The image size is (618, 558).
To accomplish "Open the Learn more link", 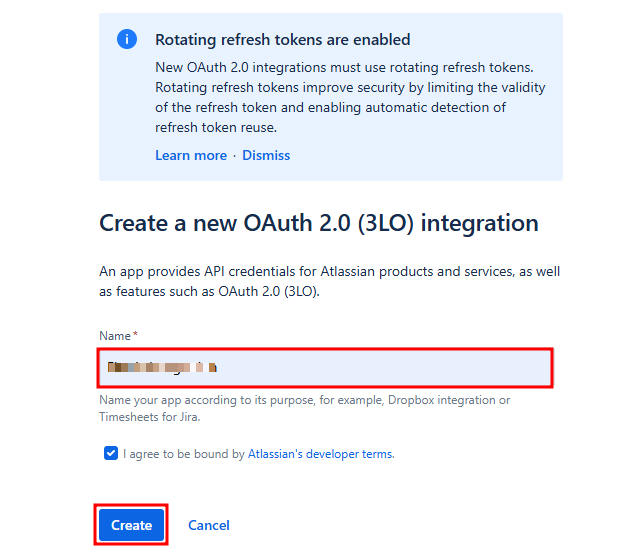I will coord(191,155).
